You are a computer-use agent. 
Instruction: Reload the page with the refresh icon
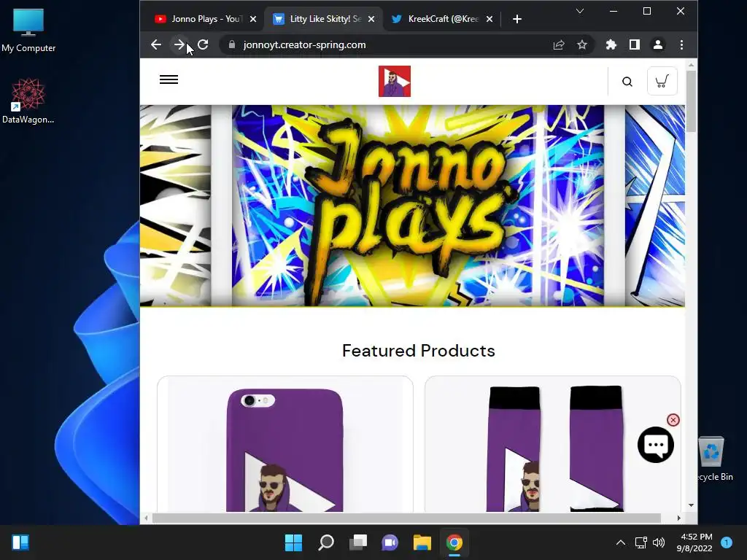(x=203, y=44)
